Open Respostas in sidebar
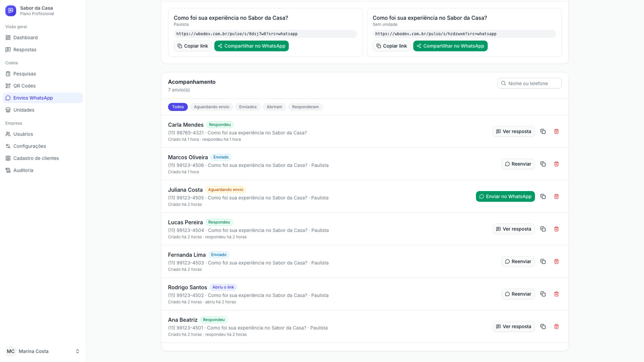 pyautogui.click(x=43, y=49)
